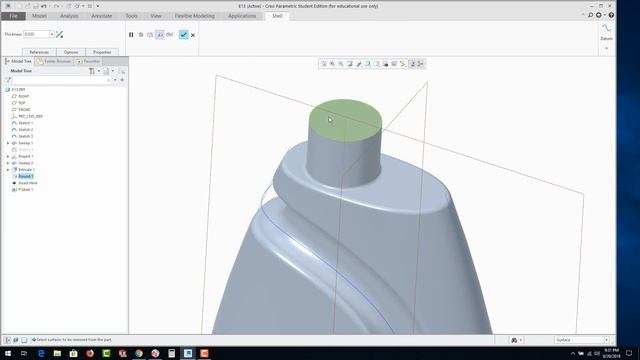Screen dimensions: 640x360
Task: Accept the Shell feature with the checkmark
Action: [x=183, y=35]
